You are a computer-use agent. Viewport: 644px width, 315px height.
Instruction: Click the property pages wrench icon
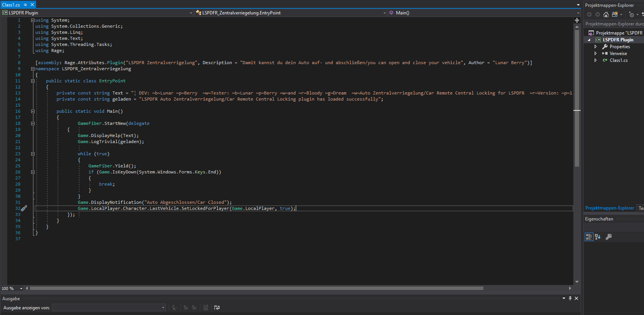click(x=608, y=237)
